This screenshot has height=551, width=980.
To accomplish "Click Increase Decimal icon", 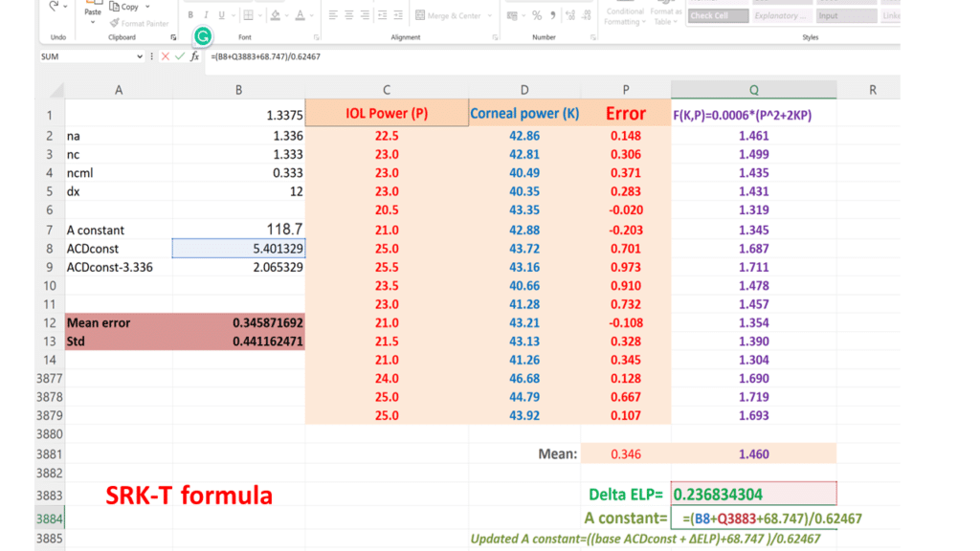I will point(568,16).
